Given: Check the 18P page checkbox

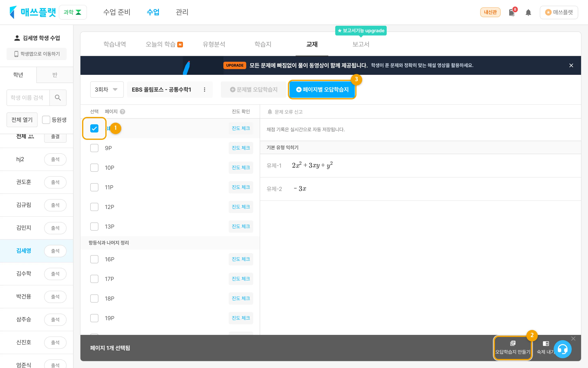Looking at the screenshot, I should pos(94,298).
